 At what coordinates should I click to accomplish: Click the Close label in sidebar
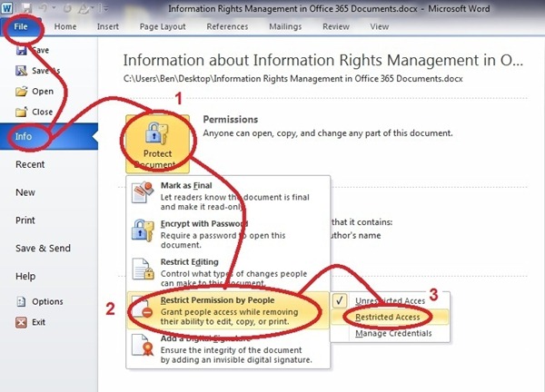point(43,112)
